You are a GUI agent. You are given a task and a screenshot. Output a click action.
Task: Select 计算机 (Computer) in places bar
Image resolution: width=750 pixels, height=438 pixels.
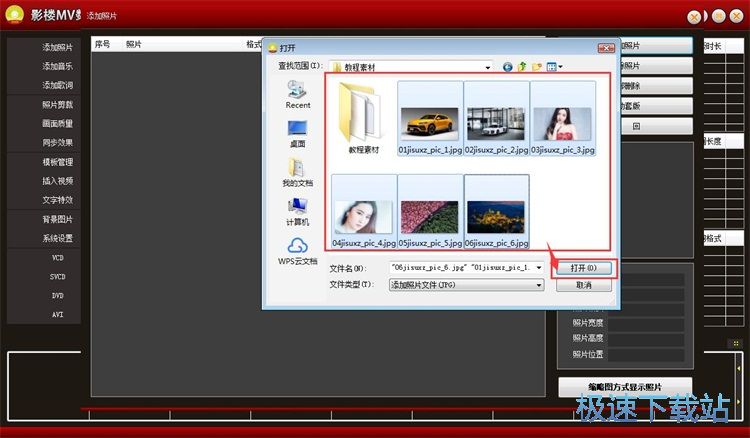298,210
